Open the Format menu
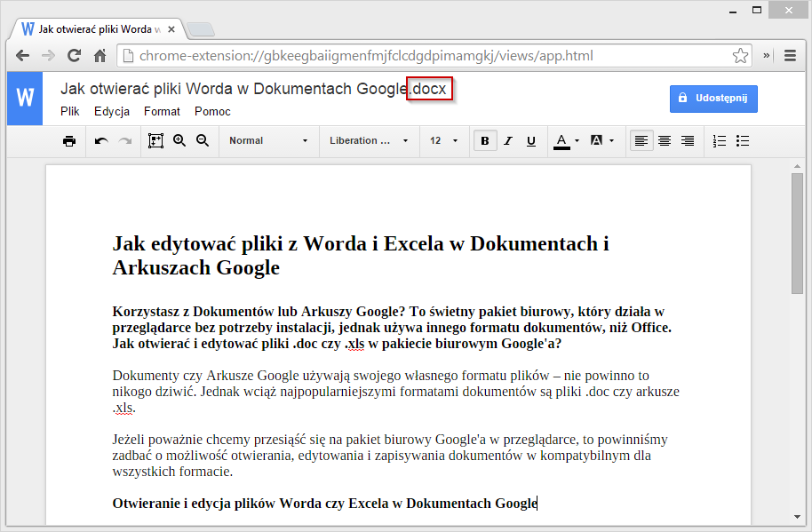 [162, 111]
